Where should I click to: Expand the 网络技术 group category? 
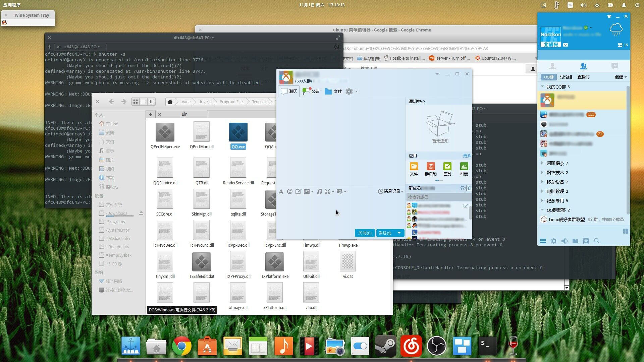(542, 173)
